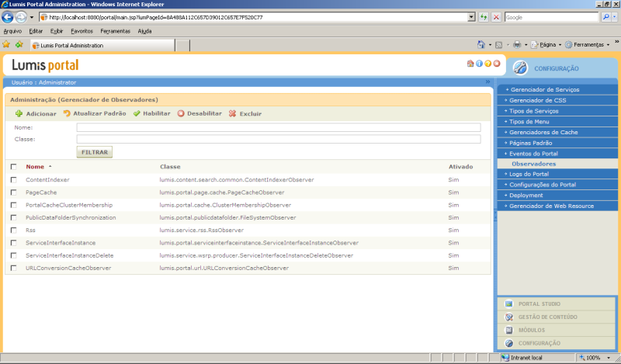Click the Google search magnifier icon

605,17
